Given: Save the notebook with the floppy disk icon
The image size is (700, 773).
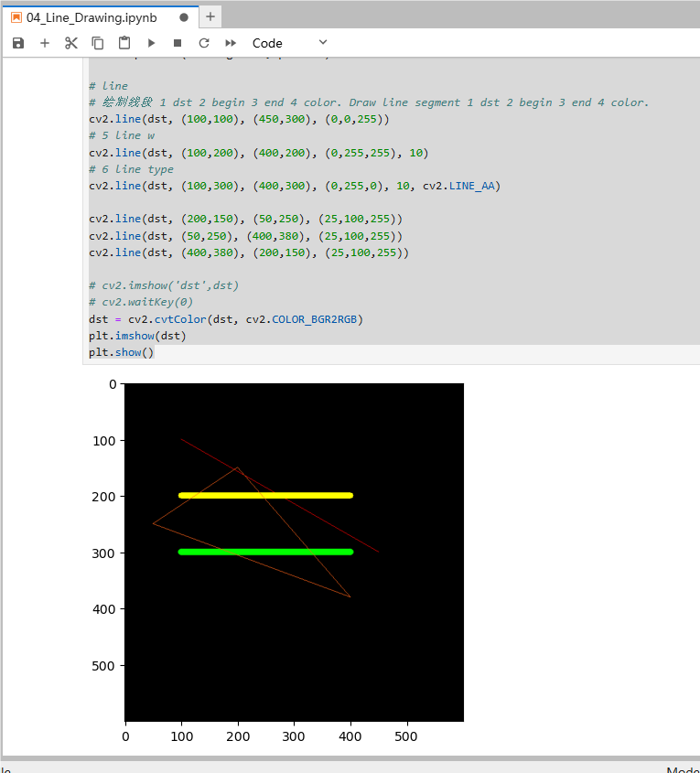Looking at the screenshot, I should coord(18,43).
